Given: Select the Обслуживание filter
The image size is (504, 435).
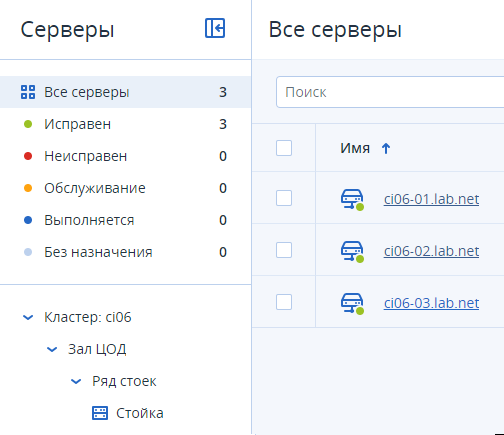Looking at the screenshot, I should (x=125, y=188).
